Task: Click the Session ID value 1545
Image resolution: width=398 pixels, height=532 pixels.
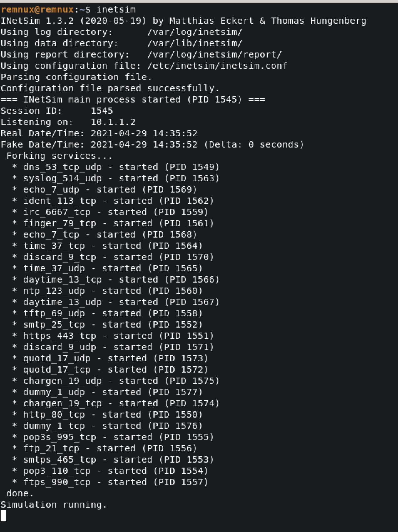Action: [102, 111]
